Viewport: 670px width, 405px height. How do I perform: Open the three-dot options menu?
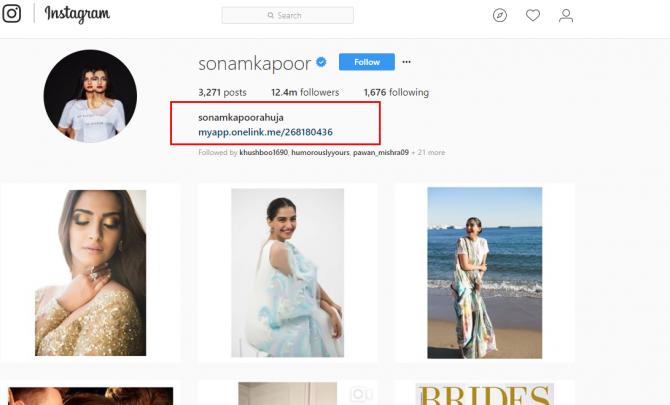click(406, 62)
